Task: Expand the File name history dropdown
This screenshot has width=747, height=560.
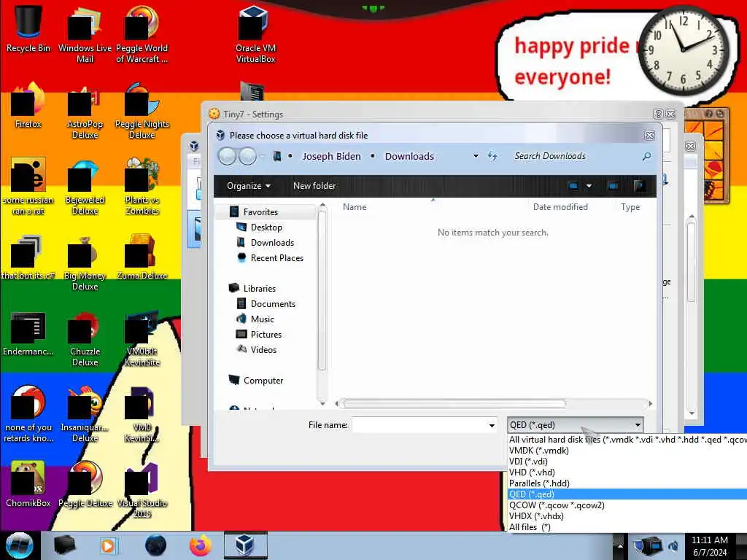Action: point(492,425)
